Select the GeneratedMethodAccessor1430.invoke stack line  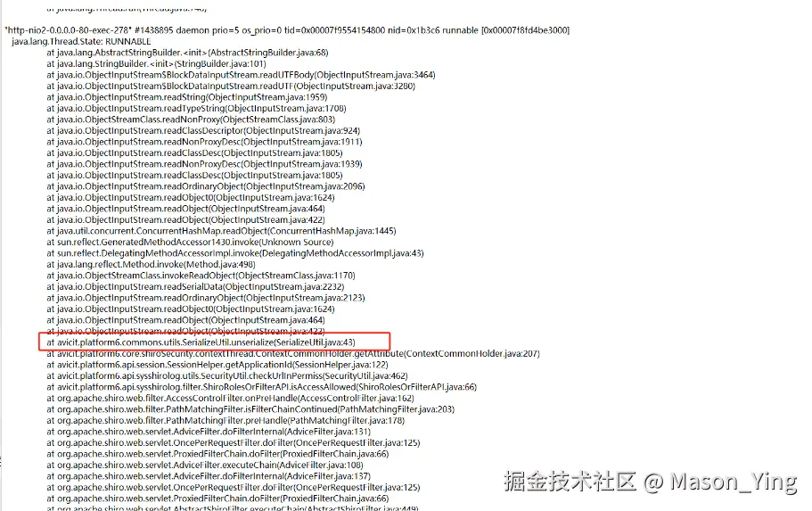(190, 242)
